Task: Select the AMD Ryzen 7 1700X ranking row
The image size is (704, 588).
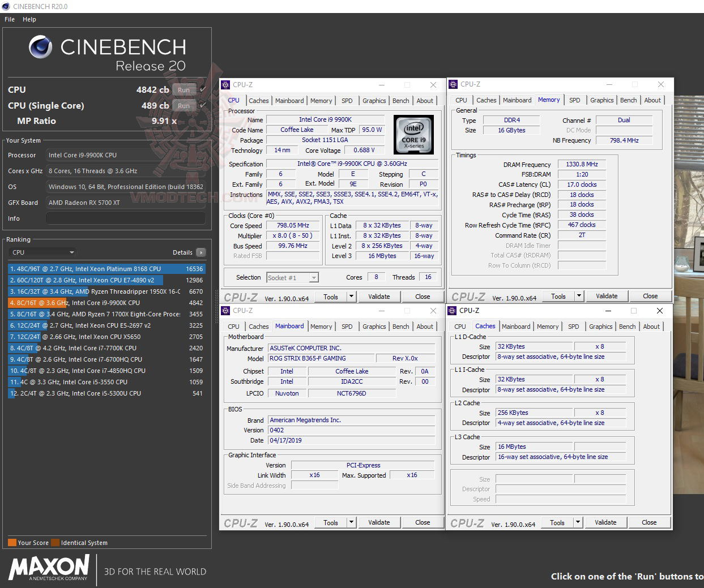Action: [106, 314]
